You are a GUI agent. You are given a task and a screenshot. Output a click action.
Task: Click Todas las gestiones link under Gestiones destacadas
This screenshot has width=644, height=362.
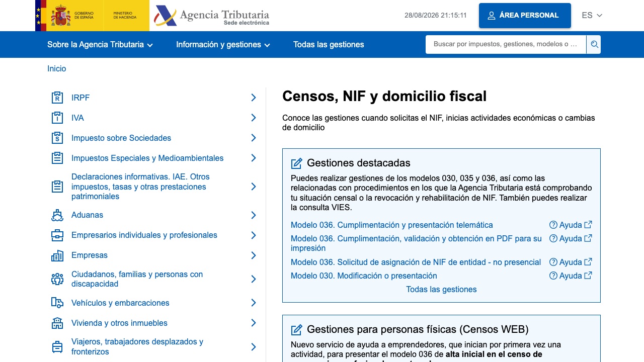coord(441,290)
